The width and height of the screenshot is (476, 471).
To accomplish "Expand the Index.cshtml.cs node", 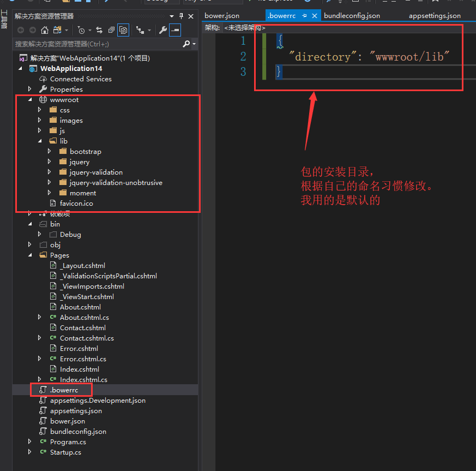I will click(39, 379).
